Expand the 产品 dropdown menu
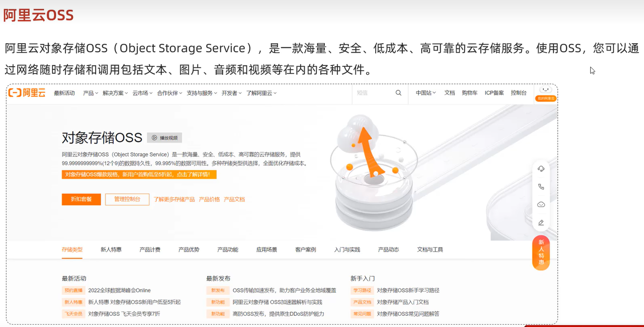644x327 pixels. (90, 93)
